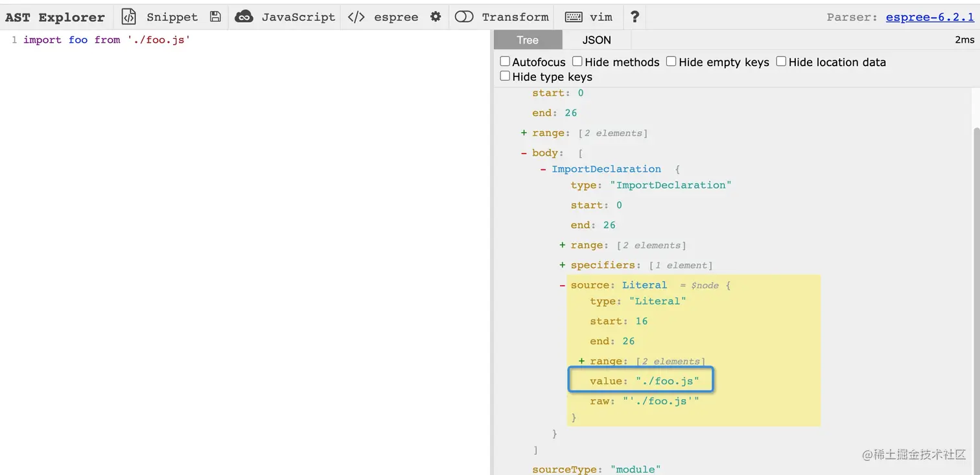Expand the top-level range node above body

(524, 133)
